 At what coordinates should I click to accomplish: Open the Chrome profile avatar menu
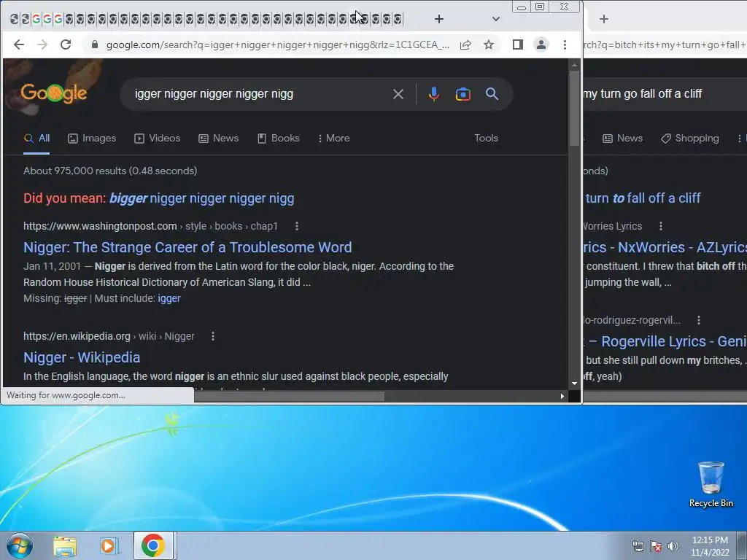[541, 44]
